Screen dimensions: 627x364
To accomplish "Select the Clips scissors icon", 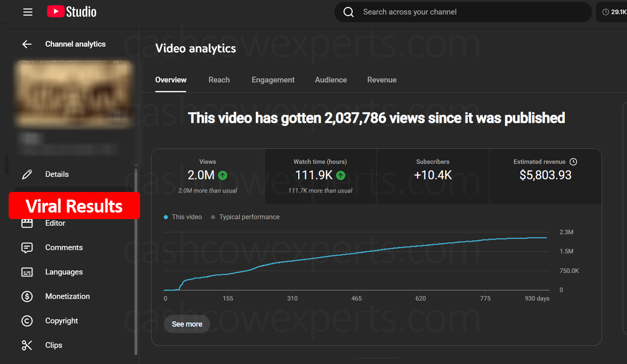I will [27, 345].
